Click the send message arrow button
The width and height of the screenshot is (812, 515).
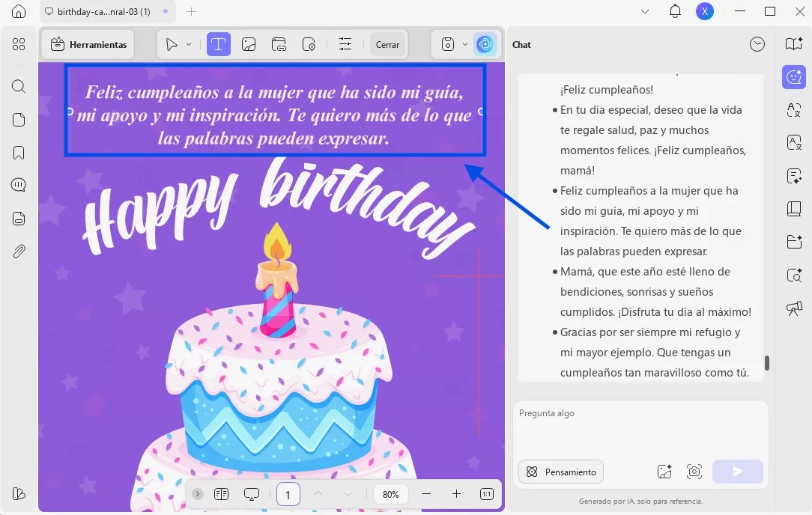[737, 472]
